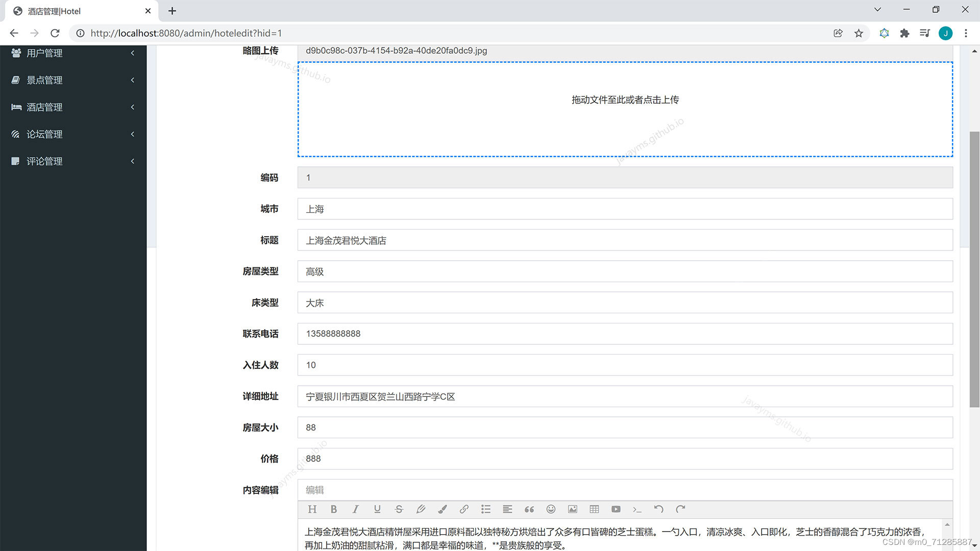Insert a hyperlink in editor

pos(464,509)
